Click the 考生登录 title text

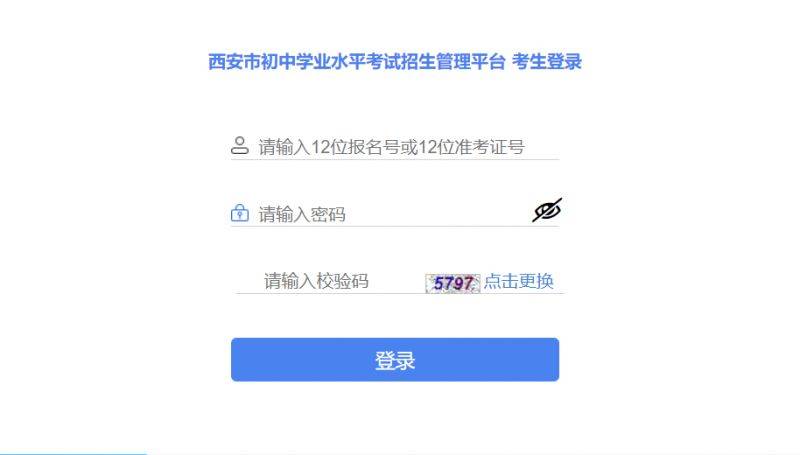[x=546, y=62]
